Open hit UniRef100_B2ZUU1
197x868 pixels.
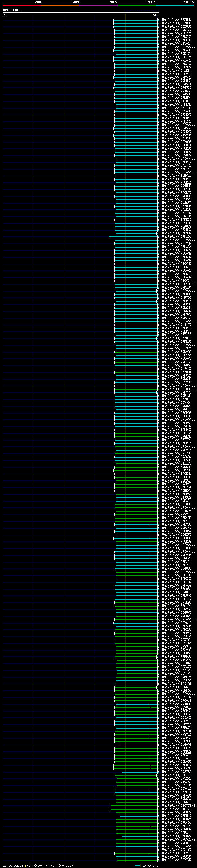(176, 23)
